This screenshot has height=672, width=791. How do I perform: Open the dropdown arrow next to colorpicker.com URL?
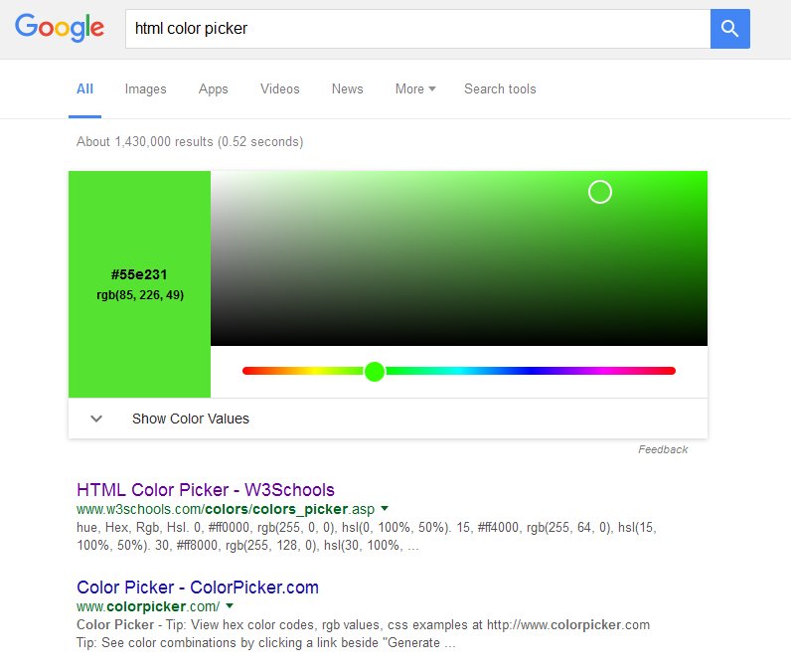pyautogui.click(x=230, y=606)
